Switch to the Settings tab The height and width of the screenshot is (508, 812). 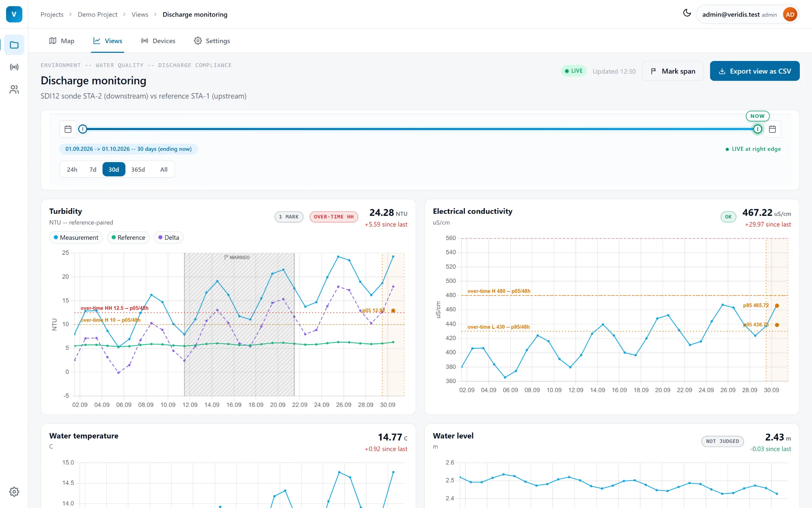click(x=212, y=41)
